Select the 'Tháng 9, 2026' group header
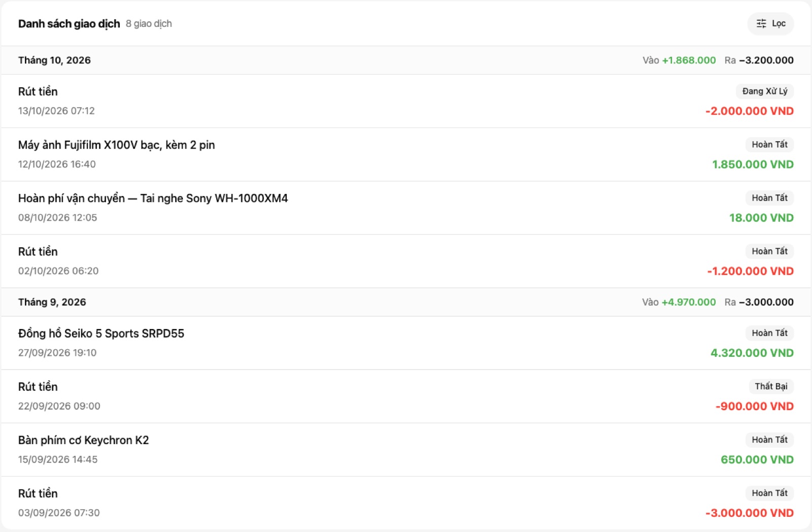This screenshot has width=812, height=532. [x=406, y=302]
